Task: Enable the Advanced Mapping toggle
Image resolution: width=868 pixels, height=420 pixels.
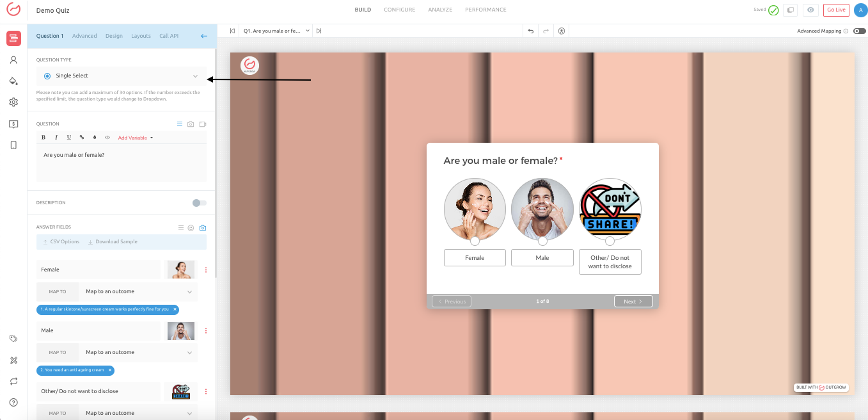Action: click(859, 31)
